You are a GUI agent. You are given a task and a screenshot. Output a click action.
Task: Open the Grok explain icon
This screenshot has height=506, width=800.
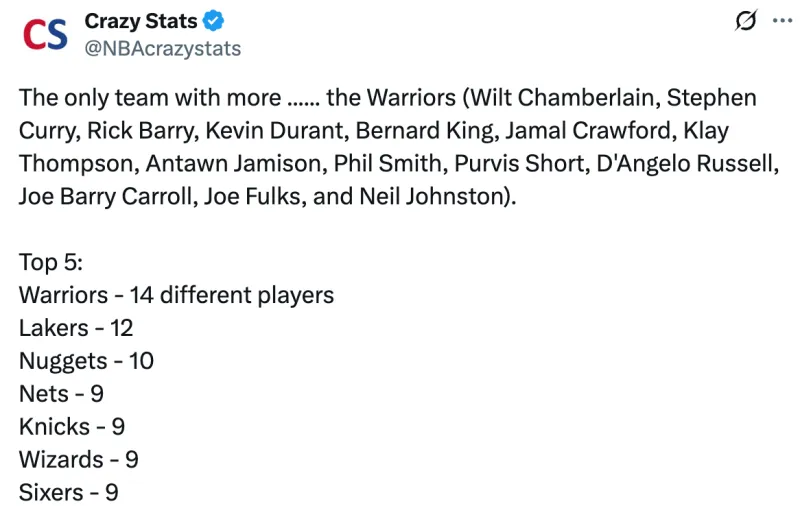pos(743,21)
